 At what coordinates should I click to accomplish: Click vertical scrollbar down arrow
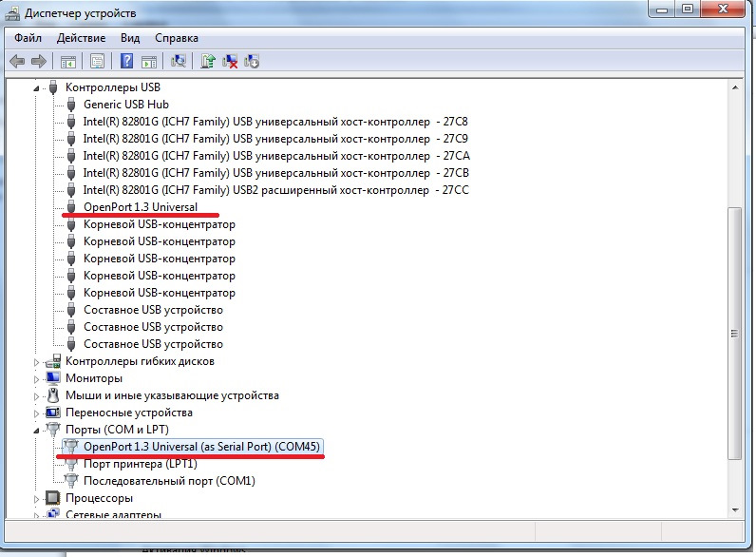pos(735,509)
